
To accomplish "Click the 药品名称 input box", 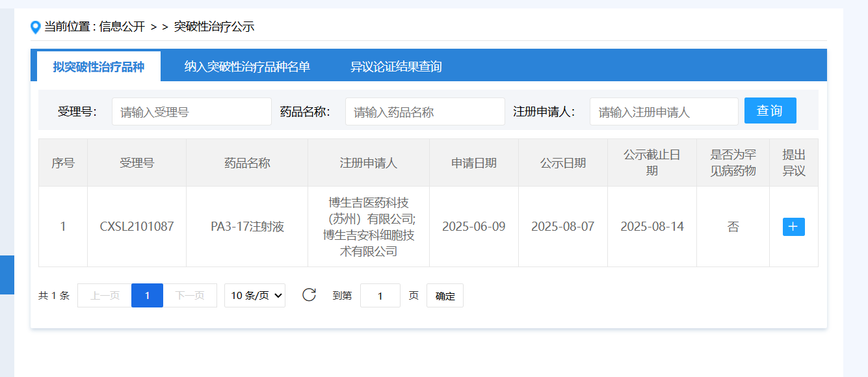I will (x=425, y=112).
